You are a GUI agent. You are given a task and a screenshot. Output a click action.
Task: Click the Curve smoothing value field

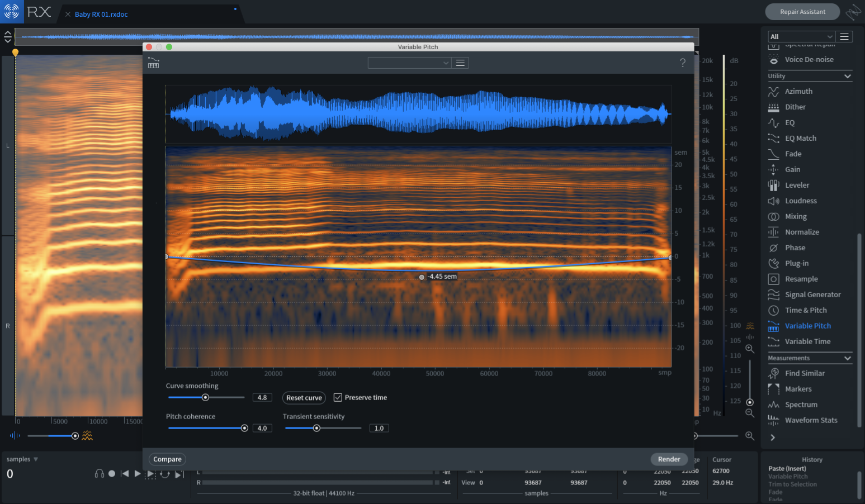click(262, 397)
